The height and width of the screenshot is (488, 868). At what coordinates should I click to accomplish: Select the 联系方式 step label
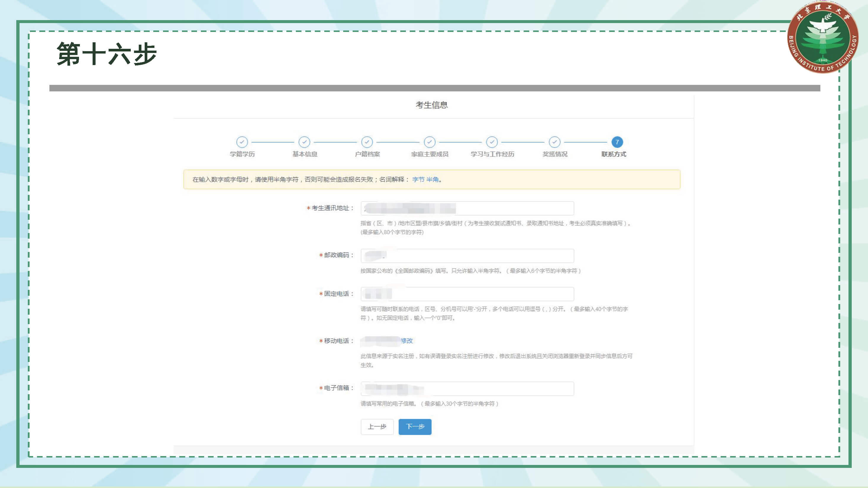coord(614,154)
